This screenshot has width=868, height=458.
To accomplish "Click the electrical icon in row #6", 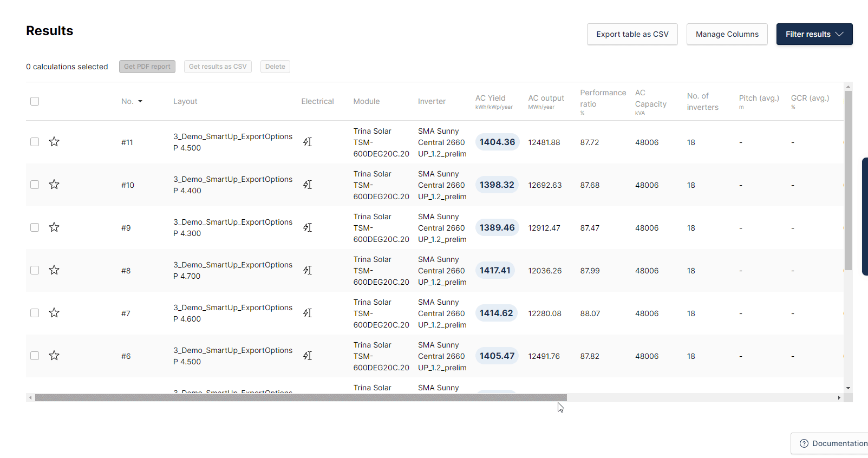I will point(308,356).
